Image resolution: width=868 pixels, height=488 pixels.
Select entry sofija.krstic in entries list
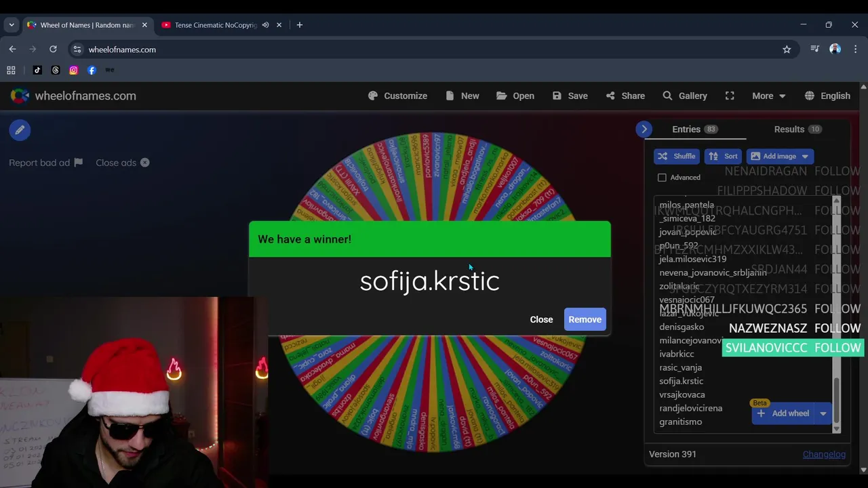tap(681, 381)
